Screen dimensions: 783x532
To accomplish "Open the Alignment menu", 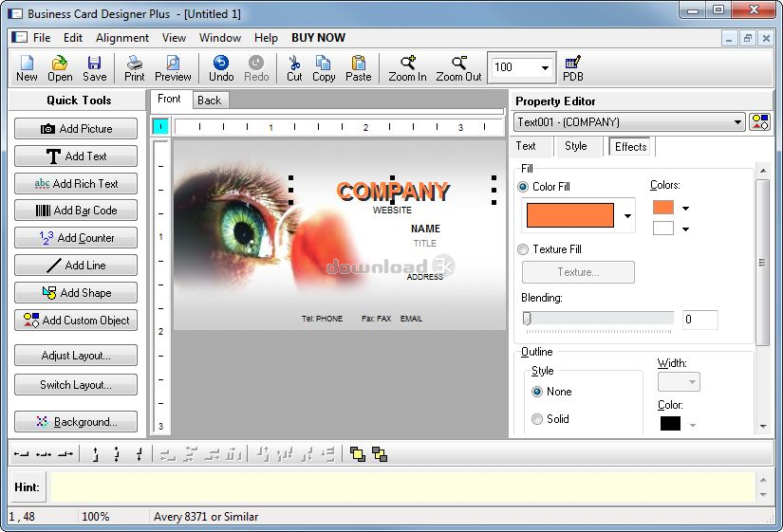I will 122,38.
